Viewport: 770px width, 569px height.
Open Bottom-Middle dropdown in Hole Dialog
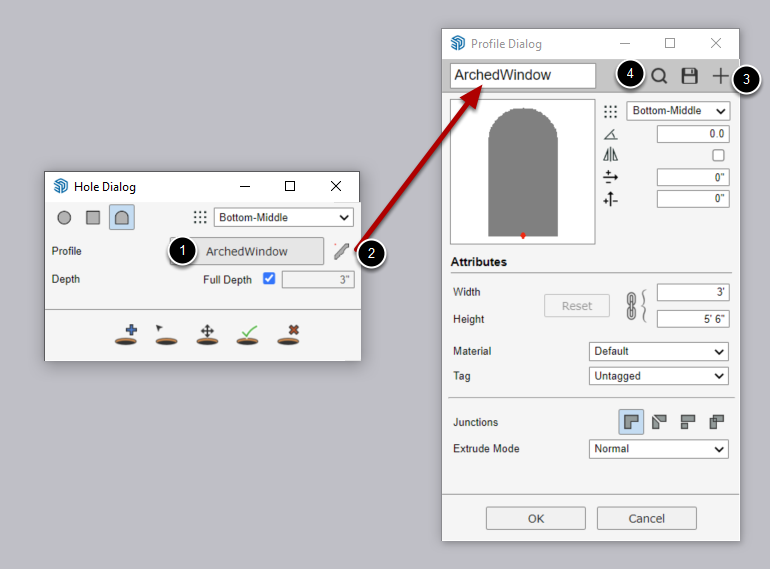(284, 217)
